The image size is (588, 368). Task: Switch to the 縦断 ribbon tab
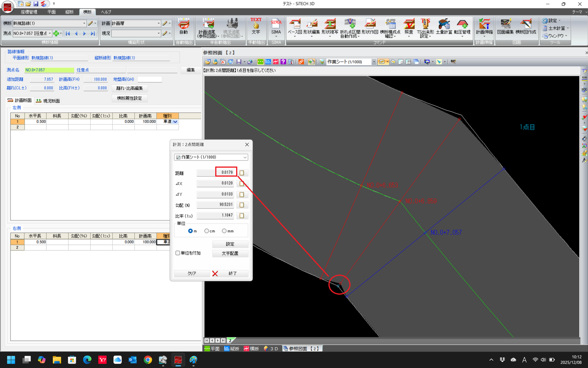pos(69,12)
